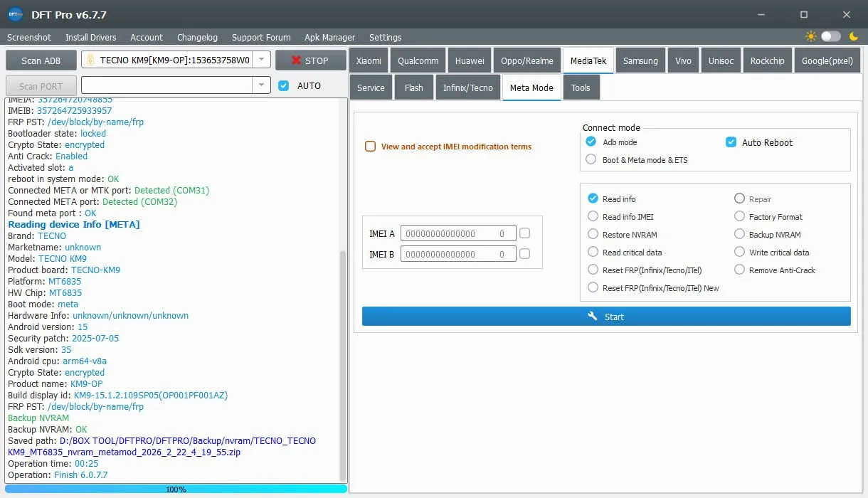Viewport: 868px width, 498px height.
Task: Select Reset FRP(Infinix/Tecno/ITel) option
Action: coord(593,270)
